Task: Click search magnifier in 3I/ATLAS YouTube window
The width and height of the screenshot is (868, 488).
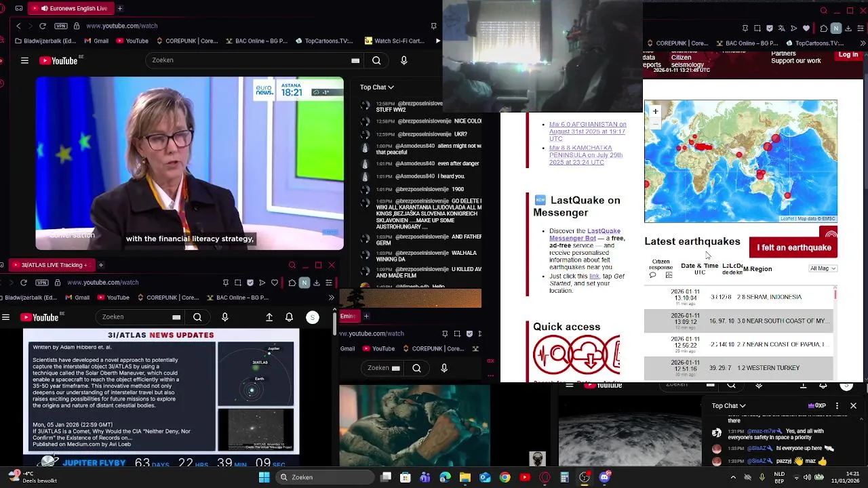Action: 197,317
